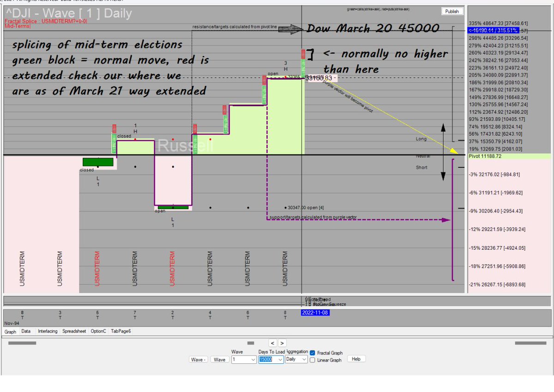Open the Graph tab
The image size is (554, 392).
point(10,332)
